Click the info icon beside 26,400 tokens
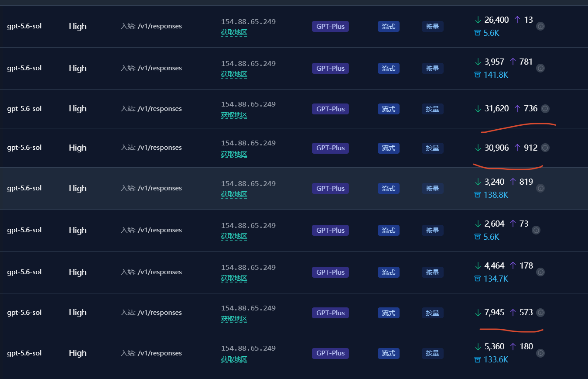Viewport: 588px width, 379px height. click(540, 26)
